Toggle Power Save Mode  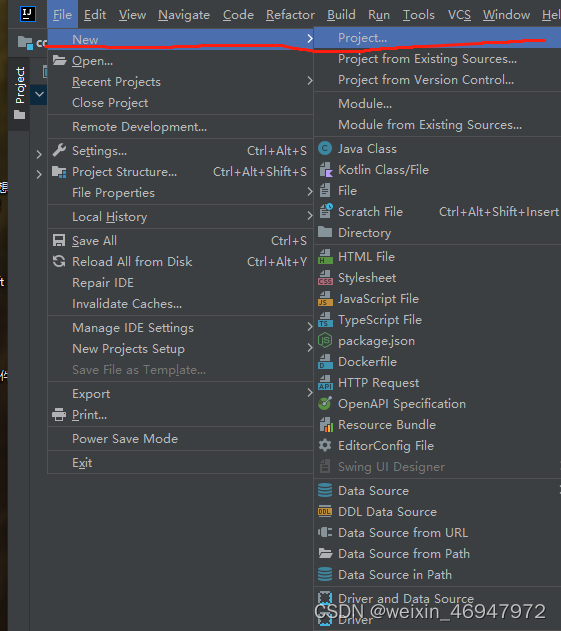click(180, 438)
